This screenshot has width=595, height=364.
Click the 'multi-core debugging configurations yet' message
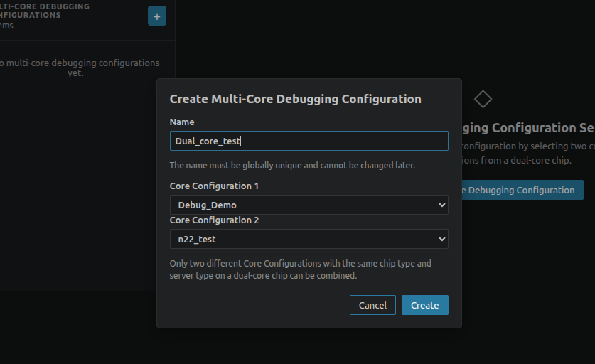click(80, 68)
